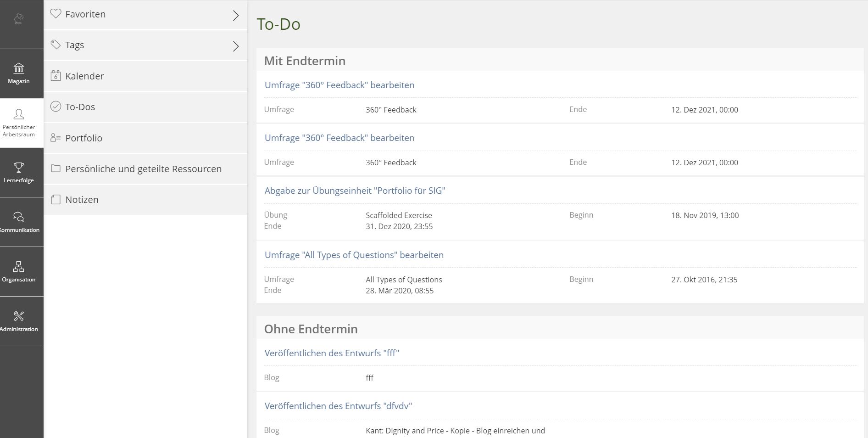This screenshot has width=868, height=438.
Task: Open Kommunikation chat bubbles icon
Action: point(19,217)
